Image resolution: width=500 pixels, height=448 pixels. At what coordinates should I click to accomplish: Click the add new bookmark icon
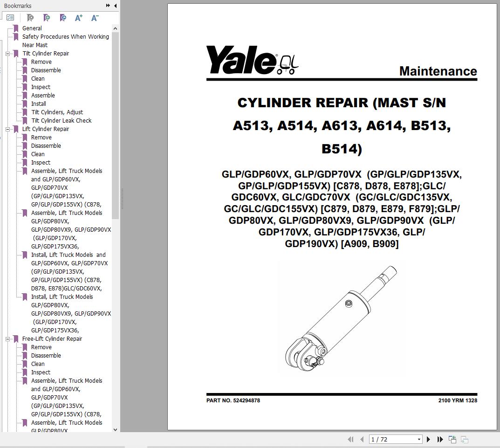coord(47,18)
